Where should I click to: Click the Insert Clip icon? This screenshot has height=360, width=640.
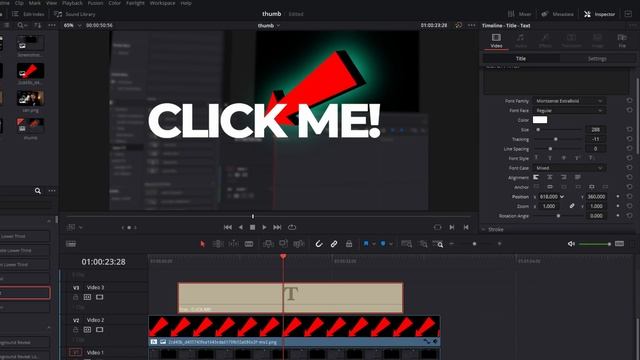coord(268,244)
